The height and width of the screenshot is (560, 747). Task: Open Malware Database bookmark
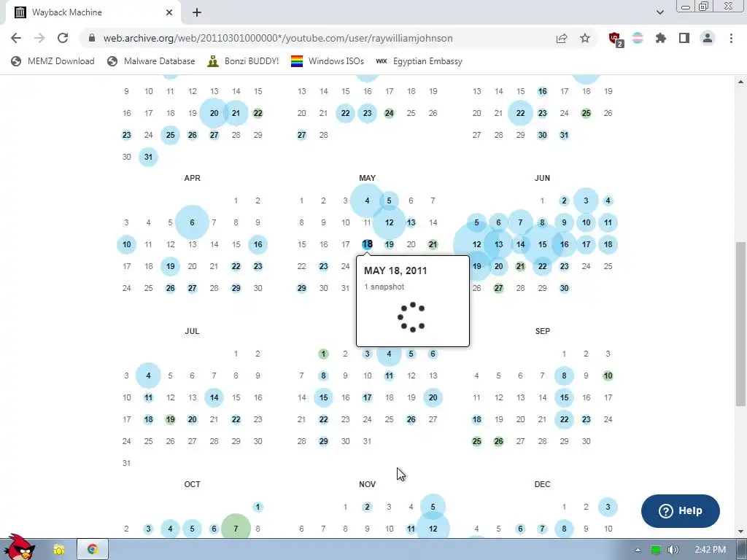point(151,61)
